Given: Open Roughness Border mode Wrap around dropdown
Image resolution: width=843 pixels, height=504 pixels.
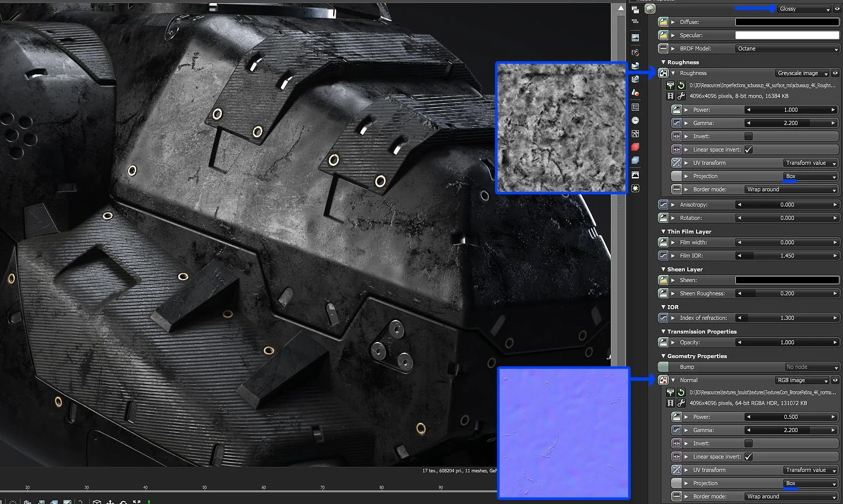Looking at the screenshot, I should 791,189.
